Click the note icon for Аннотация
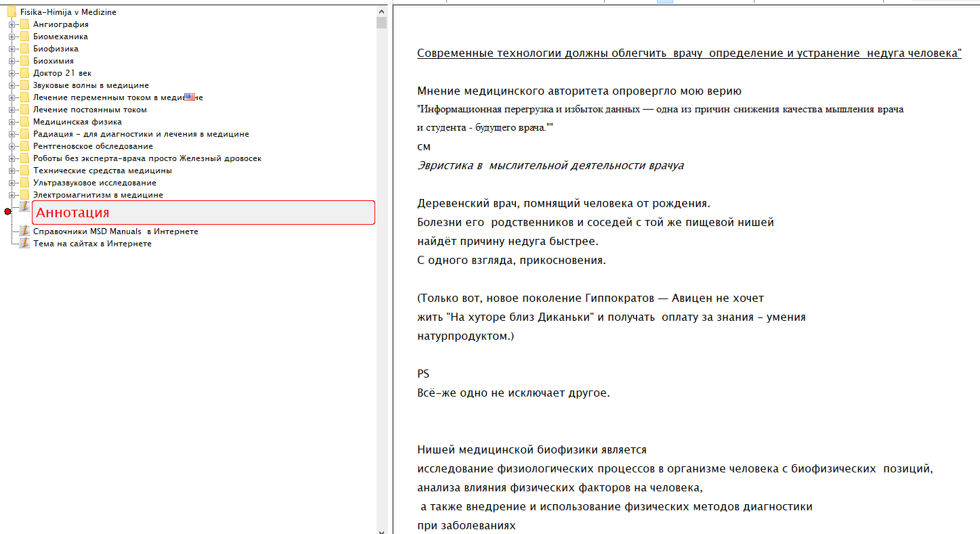 [24, 206]
